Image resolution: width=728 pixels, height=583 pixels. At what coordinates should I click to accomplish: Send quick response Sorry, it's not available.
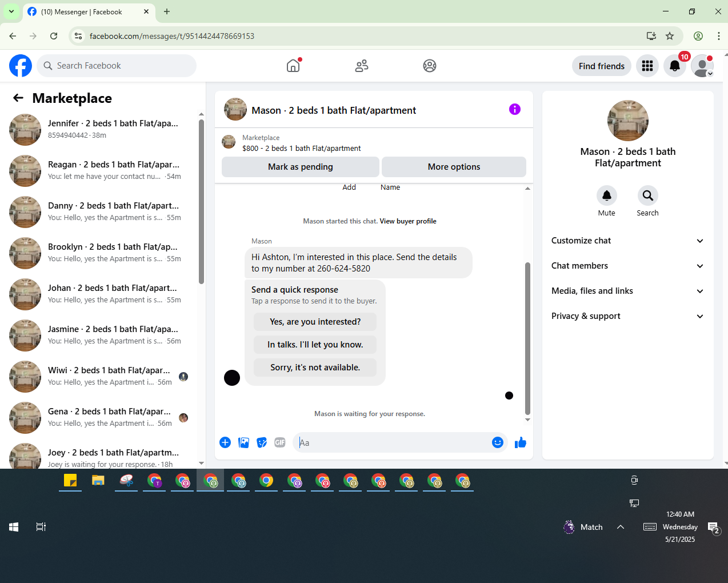pos(315,368)
